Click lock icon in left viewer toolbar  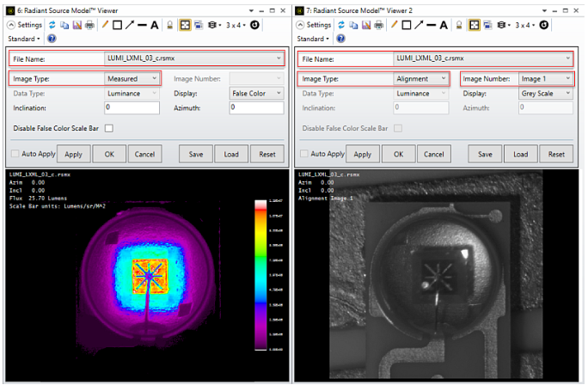click(x=170, y=25)
